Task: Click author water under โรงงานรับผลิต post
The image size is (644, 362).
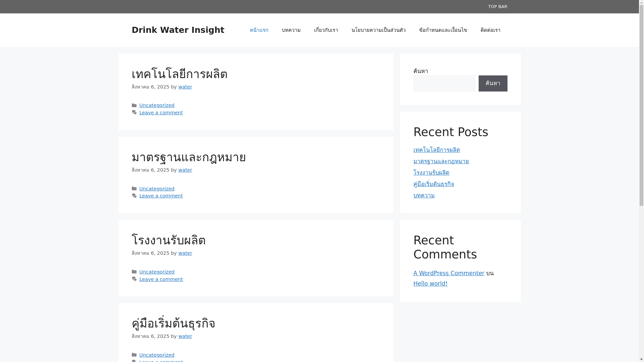Action: 185,253
